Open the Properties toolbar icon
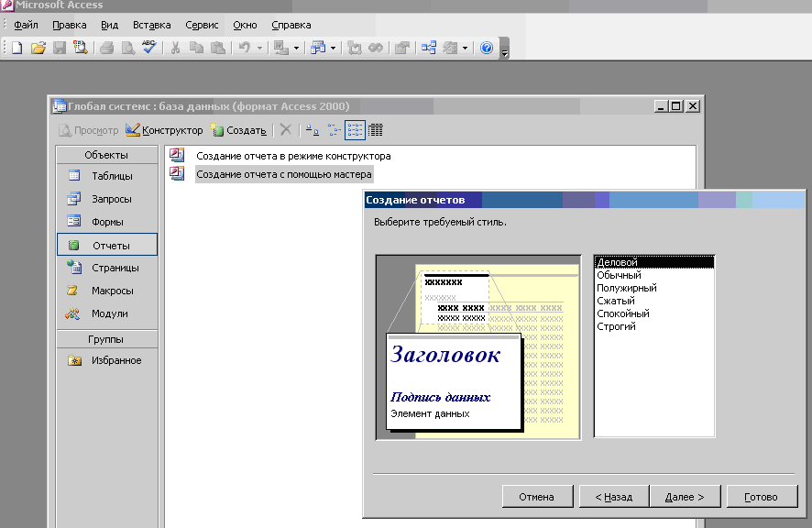 click(401, 49)
